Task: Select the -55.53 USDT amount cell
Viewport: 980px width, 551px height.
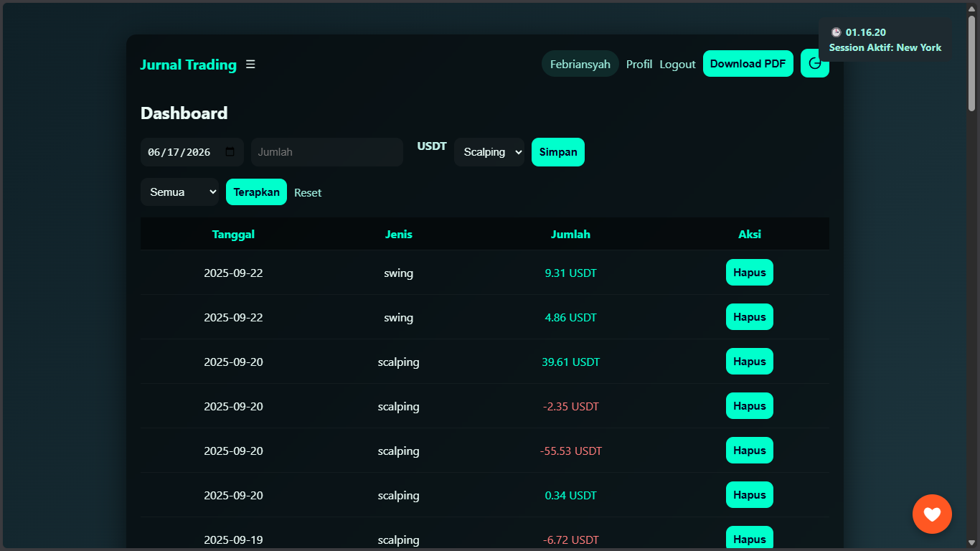Action: (570, 451)
